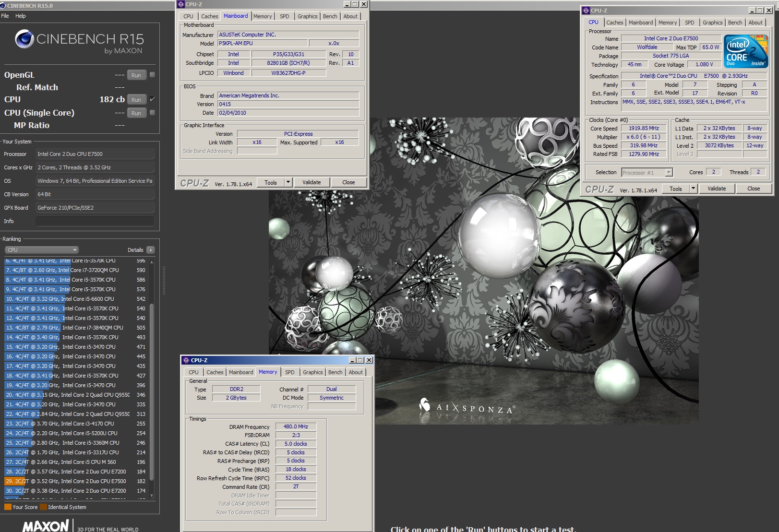Select ranking row 10 Core i5-6600
The height and width of the screenshot is (532, 779).
point(76,299)
